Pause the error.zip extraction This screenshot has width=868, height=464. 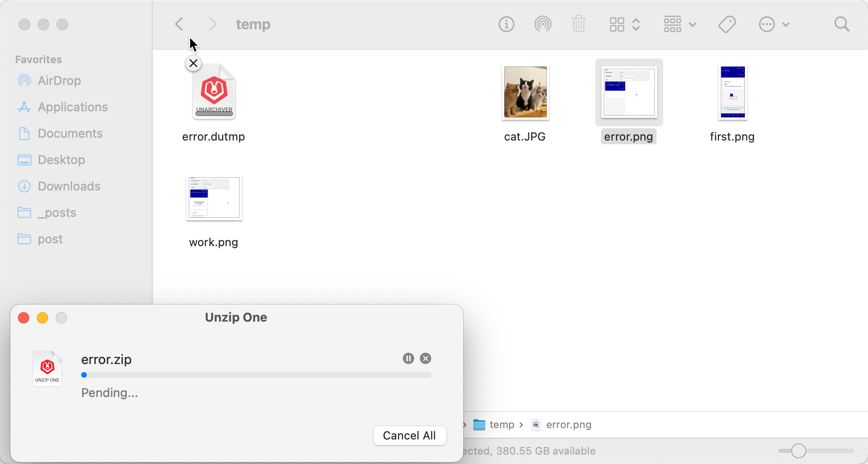click(x=408, y=358)
